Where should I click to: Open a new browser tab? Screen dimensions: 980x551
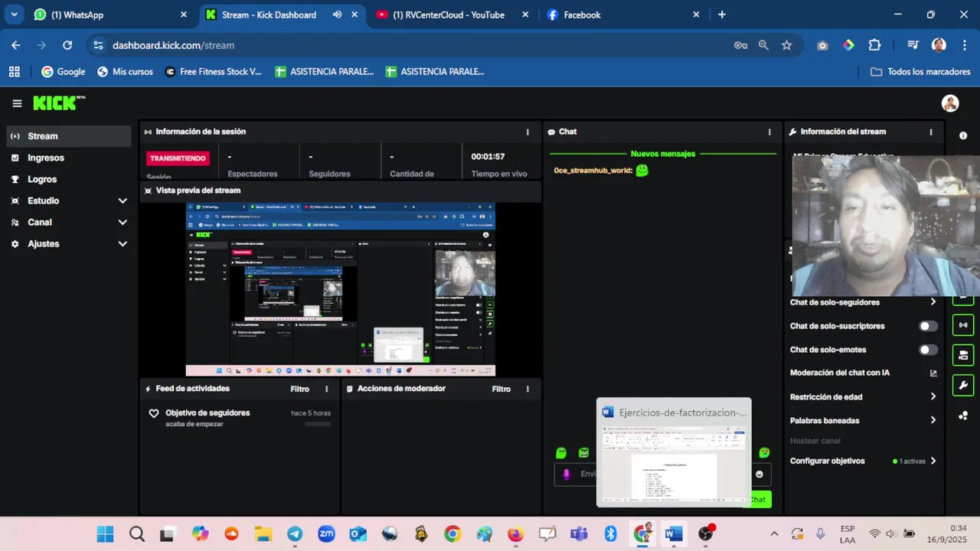click(x=722, y=15)
